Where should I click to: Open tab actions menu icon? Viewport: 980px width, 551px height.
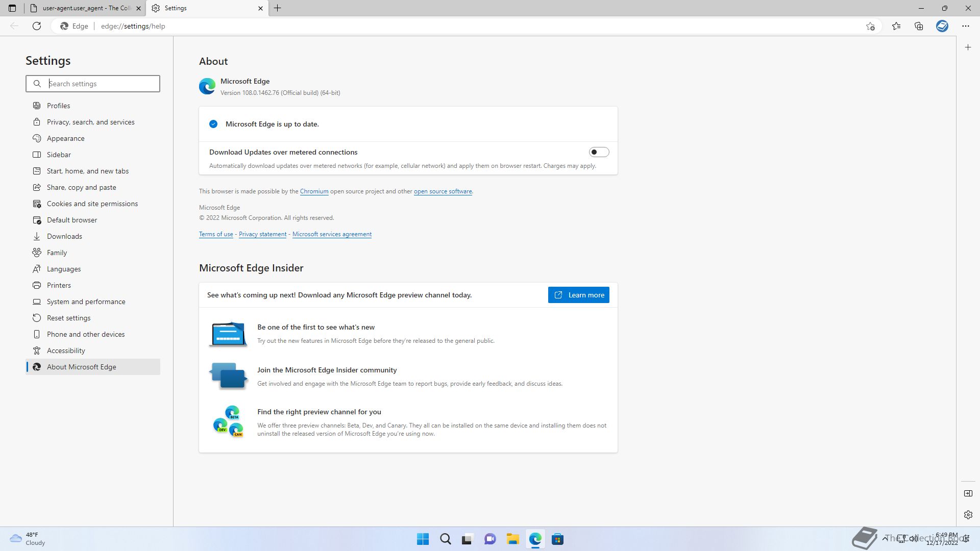12,8
